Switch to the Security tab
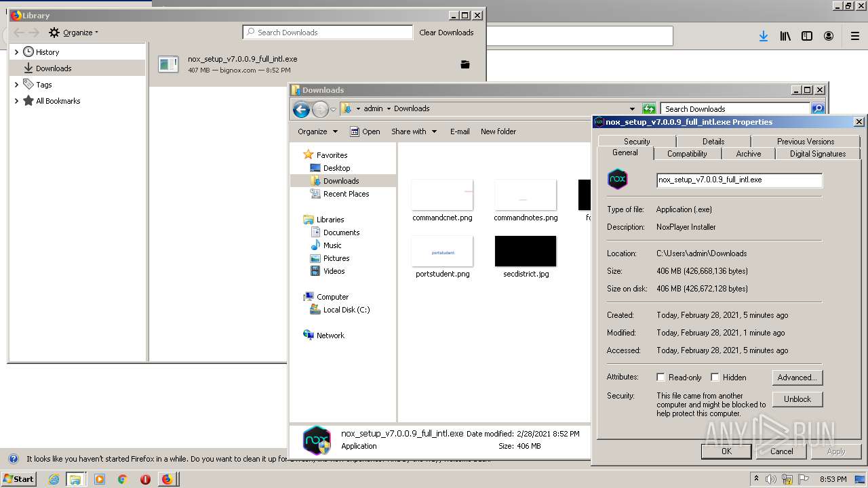The width and height of the screenshot is (868, 488). coord(637,141)
